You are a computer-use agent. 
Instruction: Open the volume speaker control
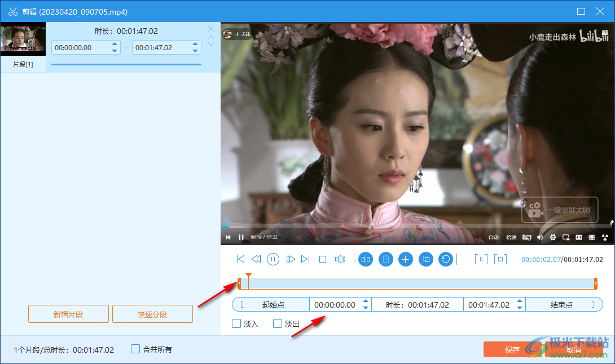[340, 259]
